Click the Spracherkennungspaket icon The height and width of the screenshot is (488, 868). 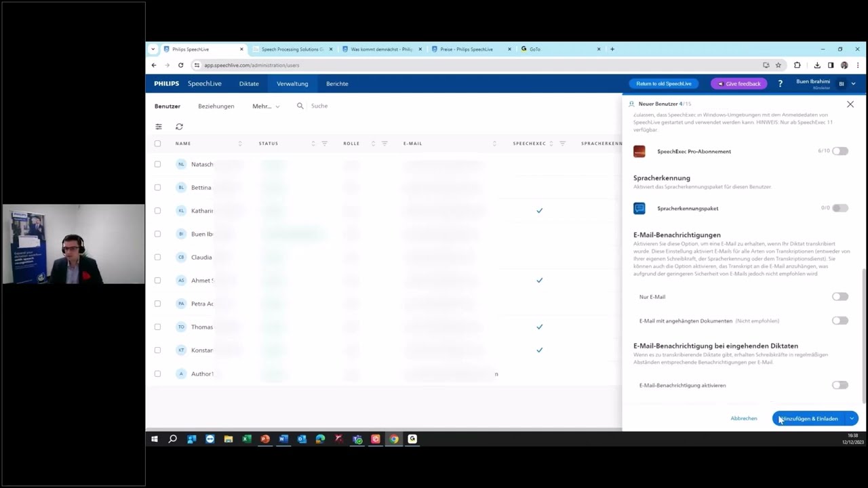pos(639,208)
